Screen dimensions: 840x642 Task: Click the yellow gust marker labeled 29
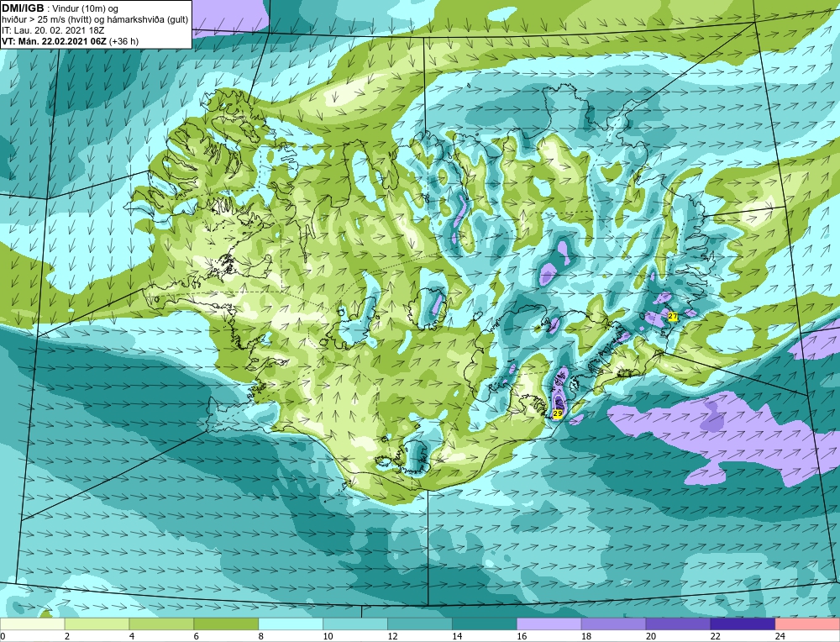557,414
